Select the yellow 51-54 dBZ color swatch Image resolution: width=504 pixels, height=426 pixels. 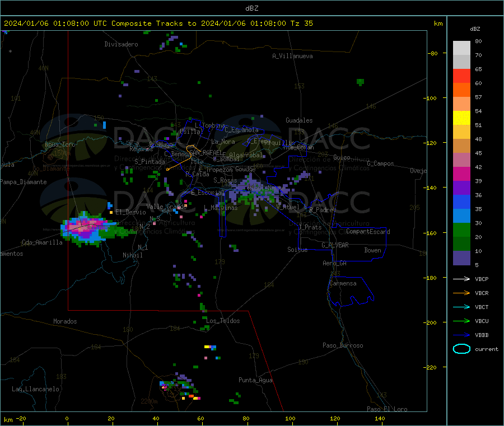pyautogui.click(x=461, y=118)
